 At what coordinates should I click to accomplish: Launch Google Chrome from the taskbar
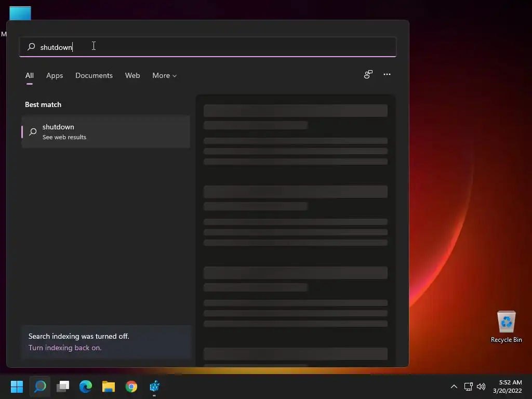(x=131, y=386)
